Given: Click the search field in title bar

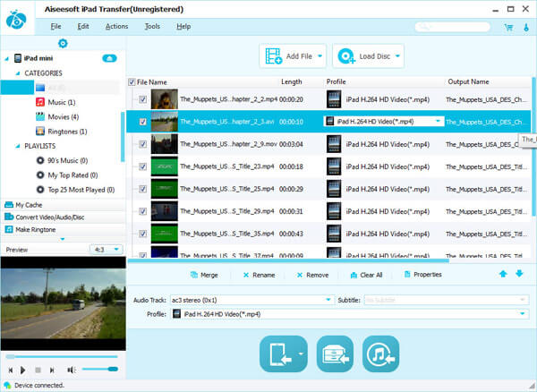Looking at the screenshot, I should [x=452, y=27].
